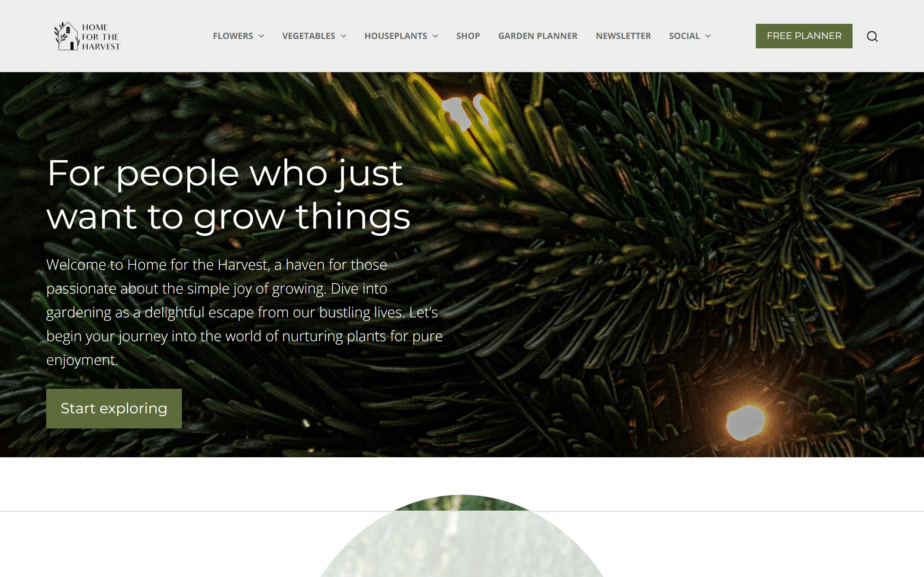Expand the Houseplants menu chevron

pos(435,36)
